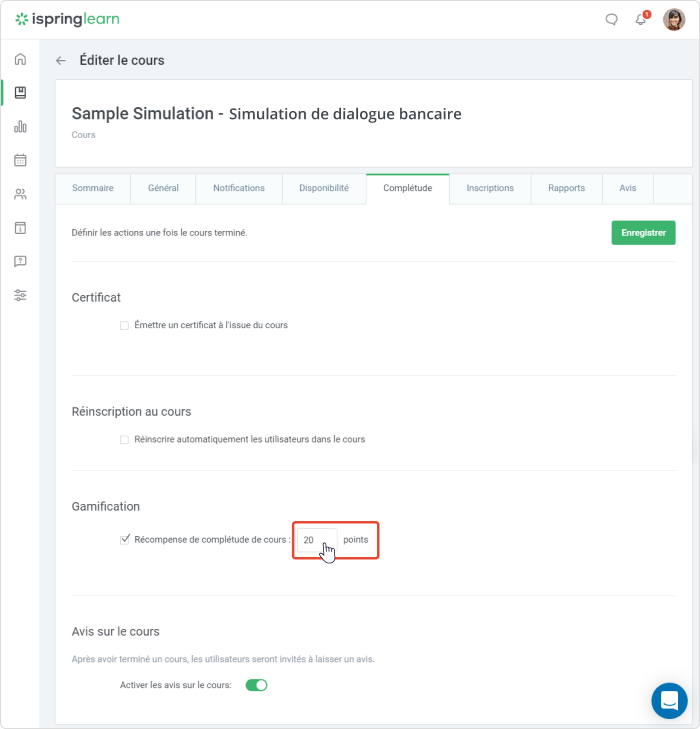Switch to the Inscriptions tab

[x=490, y=188]
